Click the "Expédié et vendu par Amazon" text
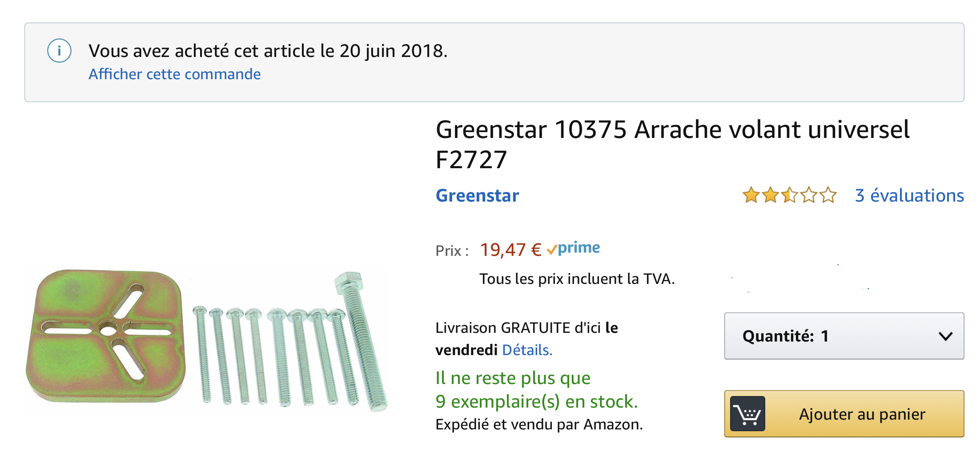The image size is (980, 453). pyautogui.click(x=539, y=425)
